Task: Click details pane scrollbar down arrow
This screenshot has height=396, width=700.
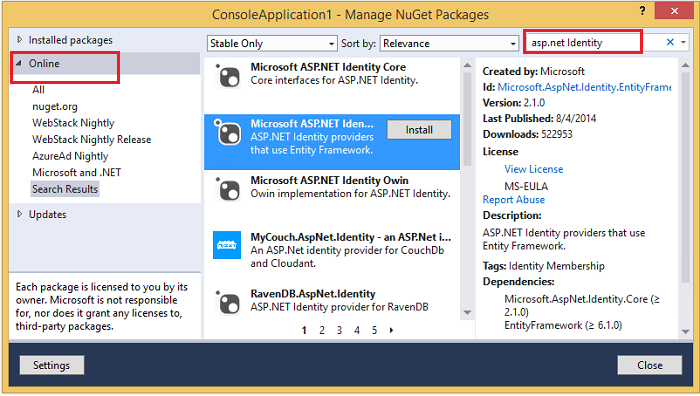Action: [685, 332]
